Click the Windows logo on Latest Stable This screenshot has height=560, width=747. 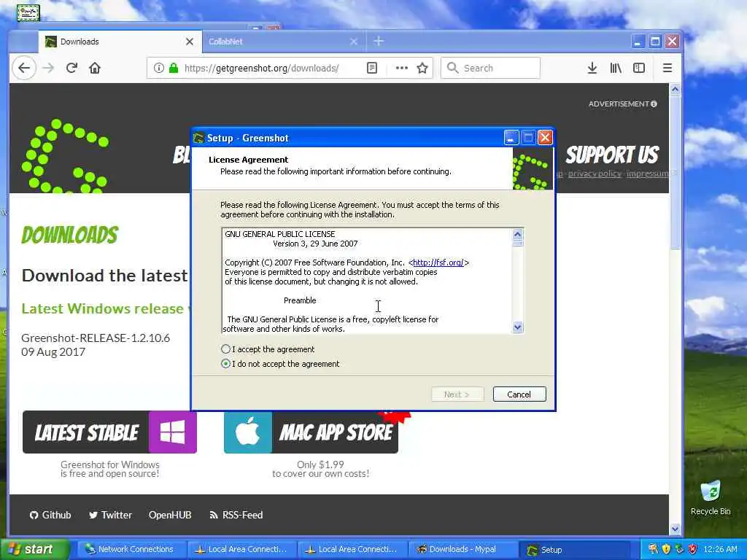pyautogui.click(x=172, y=432)
